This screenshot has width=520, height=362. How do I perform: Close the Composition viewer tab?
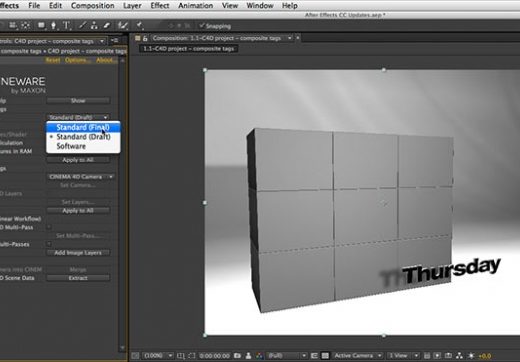[298, 38]
